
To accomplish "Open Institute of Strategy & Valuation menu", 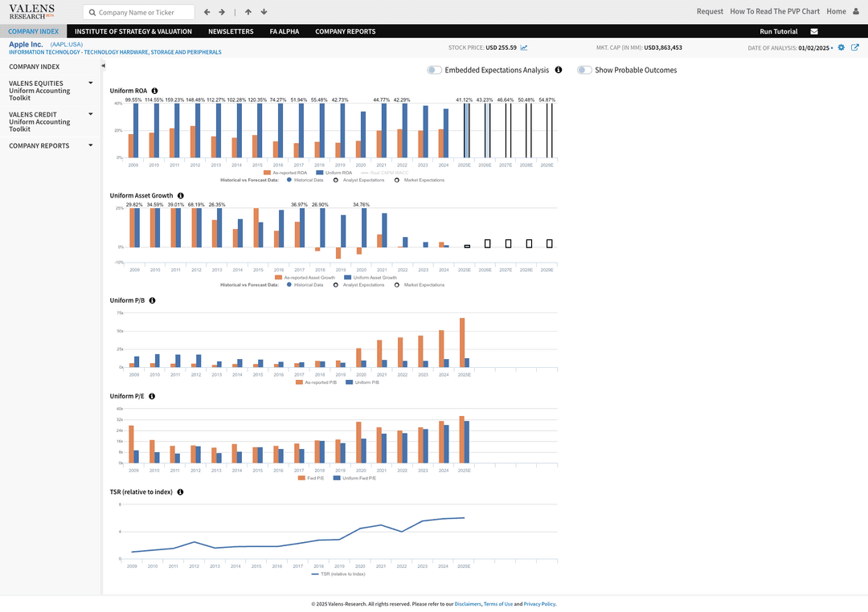I will click(x=133, y=31).
